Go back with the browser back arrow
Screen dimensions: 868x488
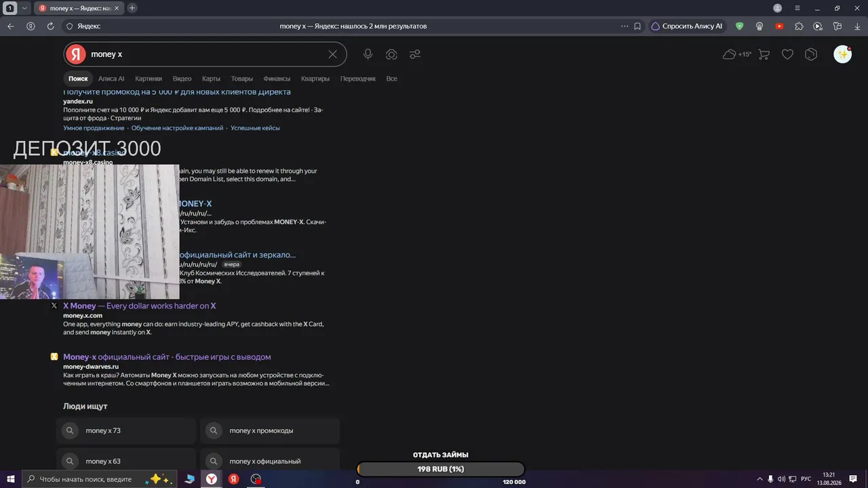10,26
